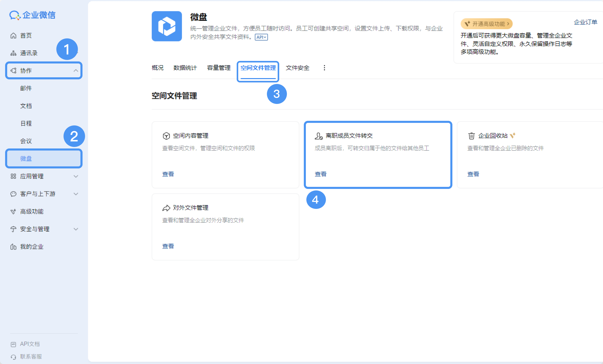This screenshot has width=603, height=364.
Task: Click the 对外文件管理 share icon
Action: point(166,208)
